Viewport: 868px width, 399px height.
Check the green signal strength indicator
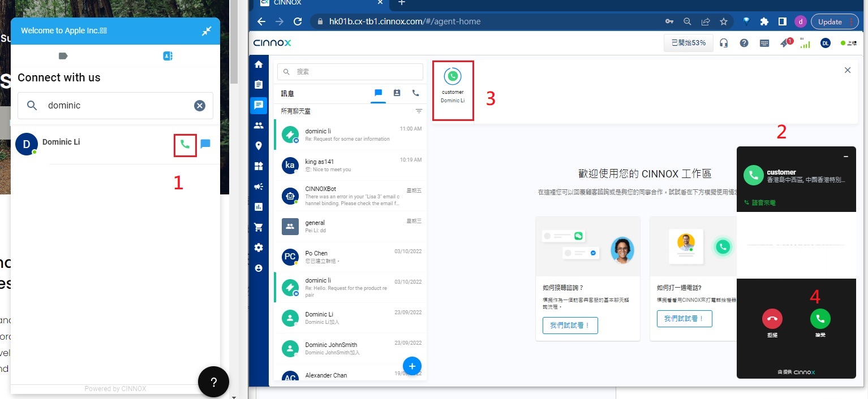(x=805, y=43)
